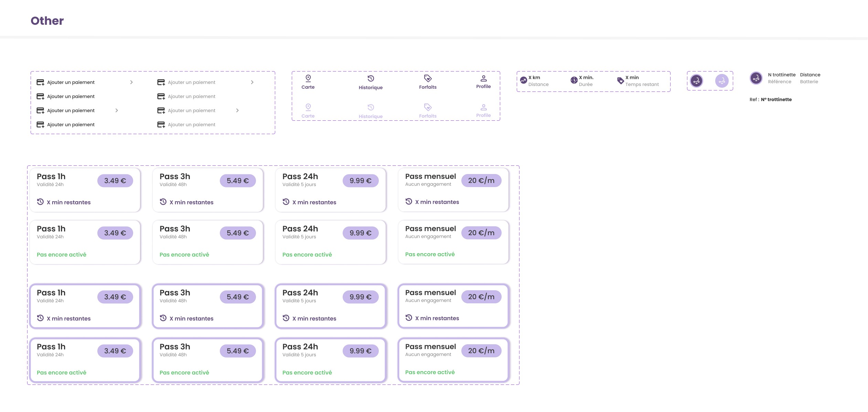Select the topmost Pass 1h card

[85, 190]
